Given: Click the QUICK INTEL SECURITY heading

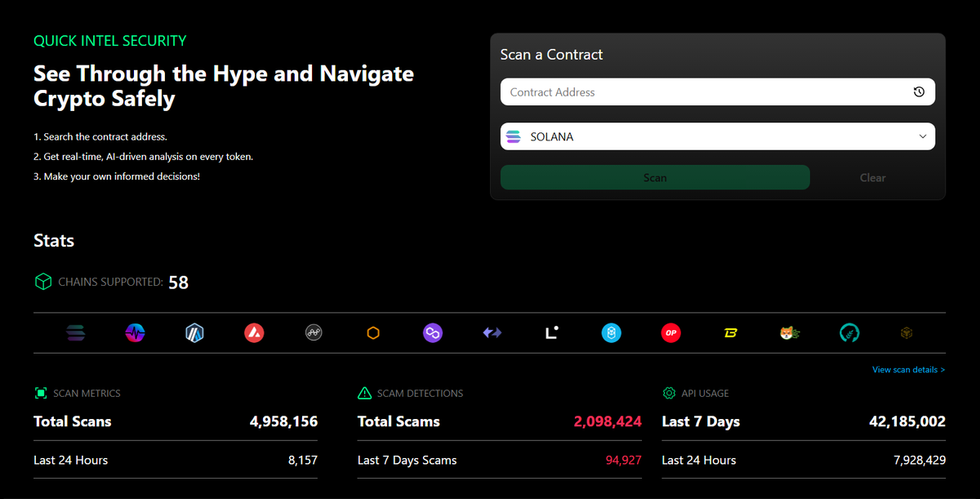Looking at the screenshot, I should 109,41.
